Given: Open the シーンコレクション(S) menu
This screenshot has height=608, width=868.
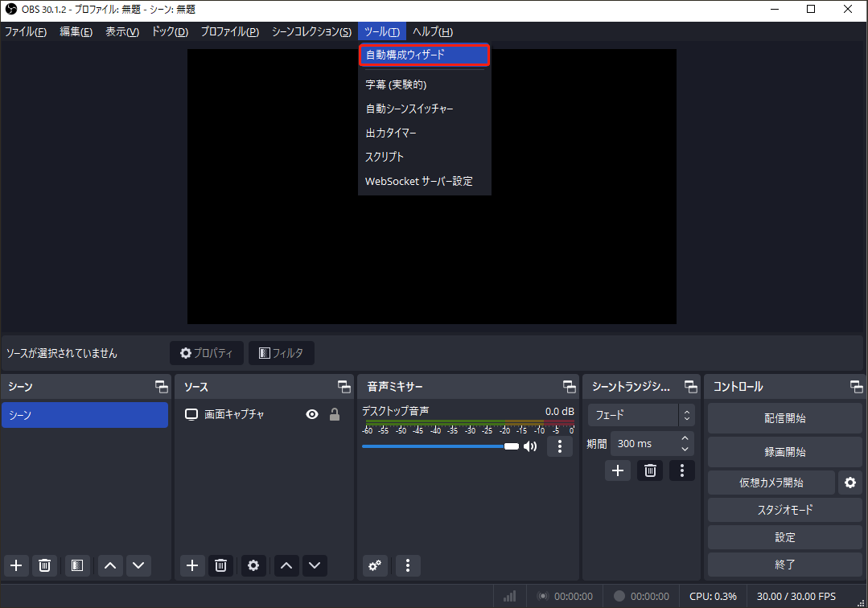Looking at the screenshot, I should point(311,31).
